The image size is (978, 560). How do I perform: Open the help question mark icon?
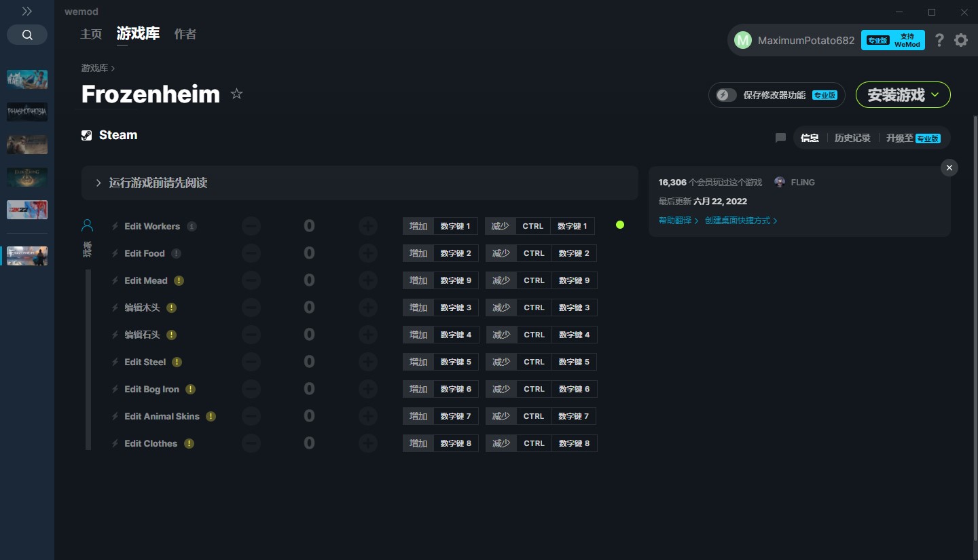pos(939,40)
